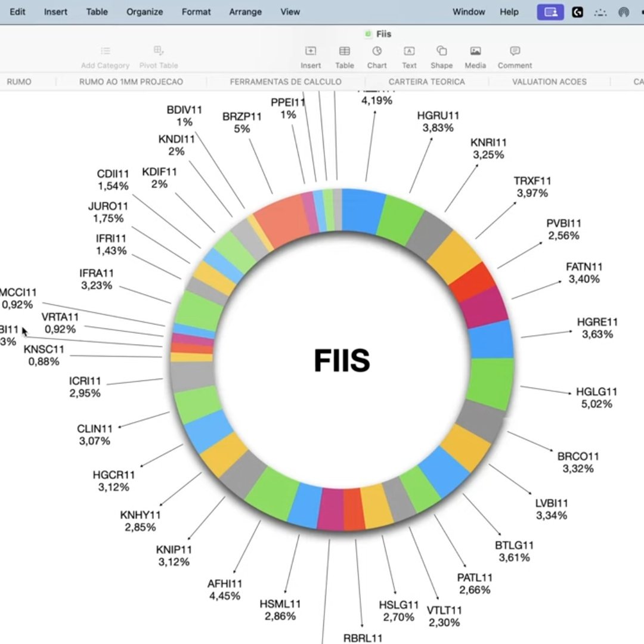
Task: Click the Media toolbar icon
Action: coord(475,51)
